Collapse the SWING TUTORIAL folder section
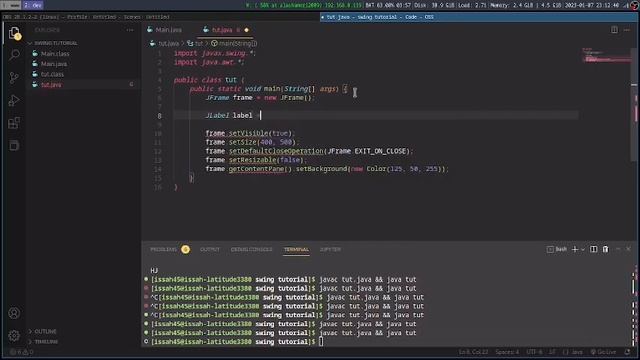 (56, 43)
